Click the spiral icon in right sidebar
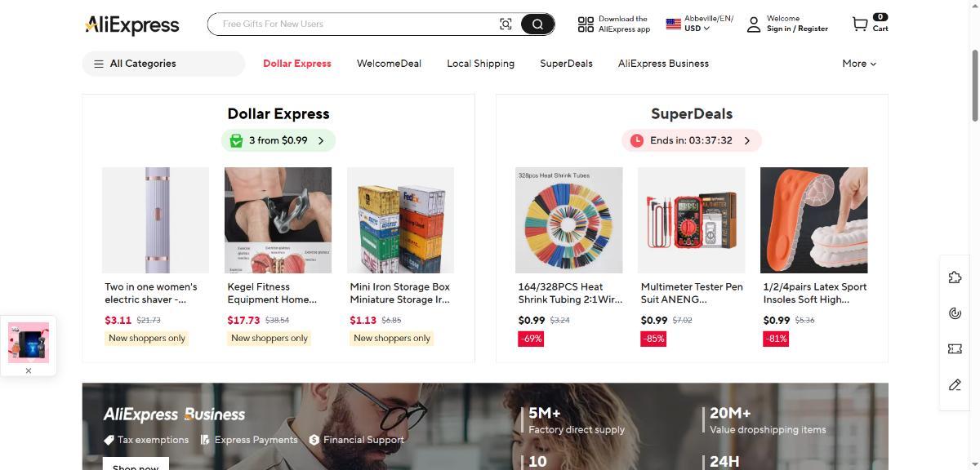 tap(955, 313)
